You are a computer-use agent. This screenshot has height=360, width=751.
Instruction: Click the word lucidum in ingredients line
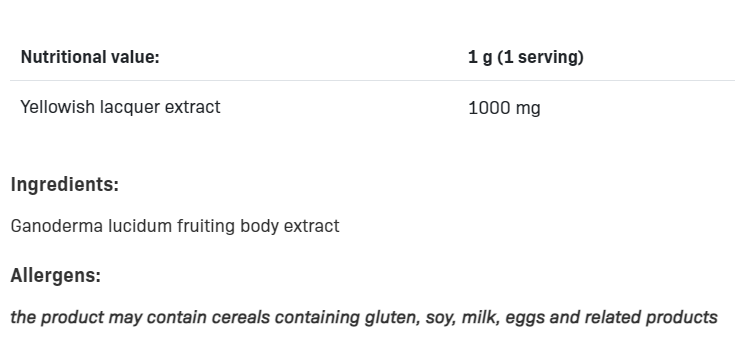(140, 226)
